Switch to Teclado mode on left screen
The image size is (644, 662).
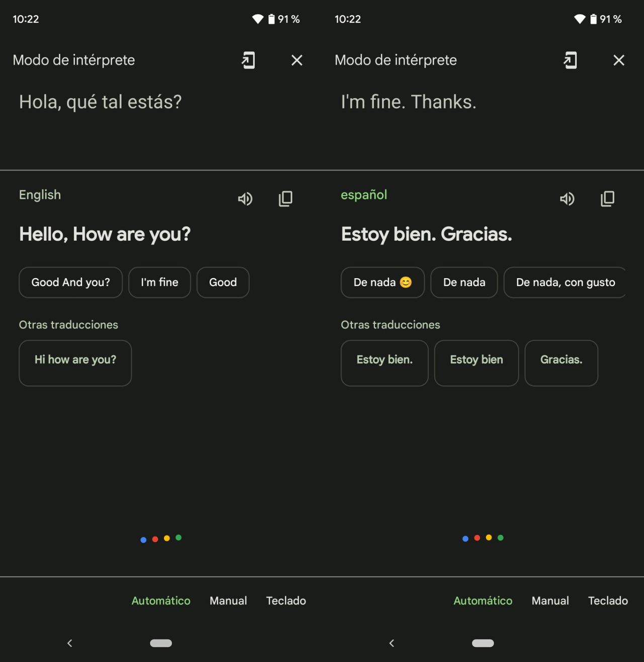click(x=286, y=601)
